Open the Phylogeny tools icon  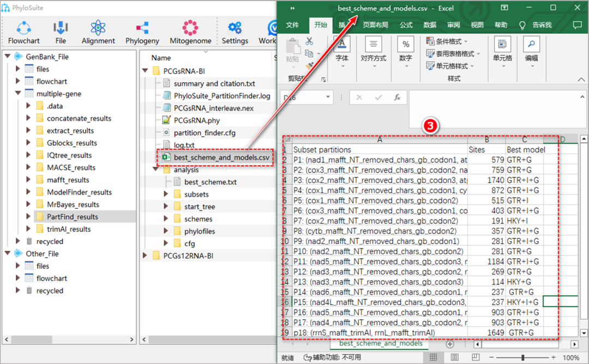coord(142,32)
